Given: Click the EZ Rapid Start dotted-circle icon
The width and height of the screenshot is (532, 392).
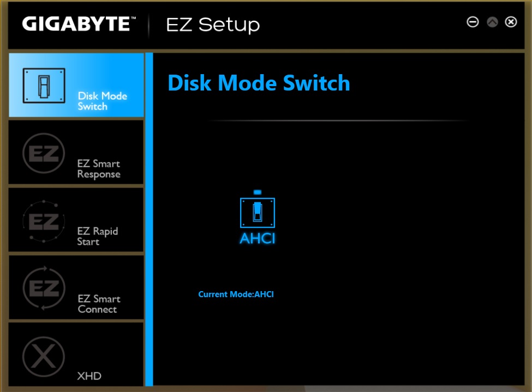Looking at the screenshot, I should tap(44, 221).
